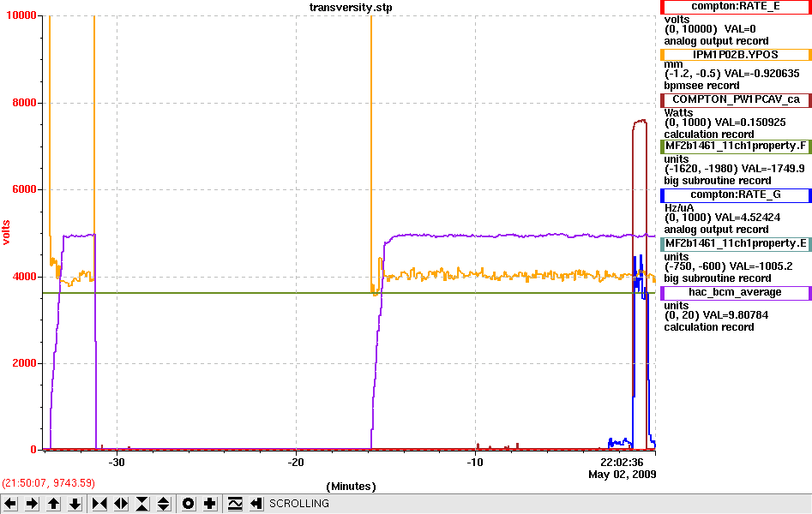This screenshot has width=812, height=514.
Task: Click the (Minutes) x-axis label
Action: click(x=351, y=486)
